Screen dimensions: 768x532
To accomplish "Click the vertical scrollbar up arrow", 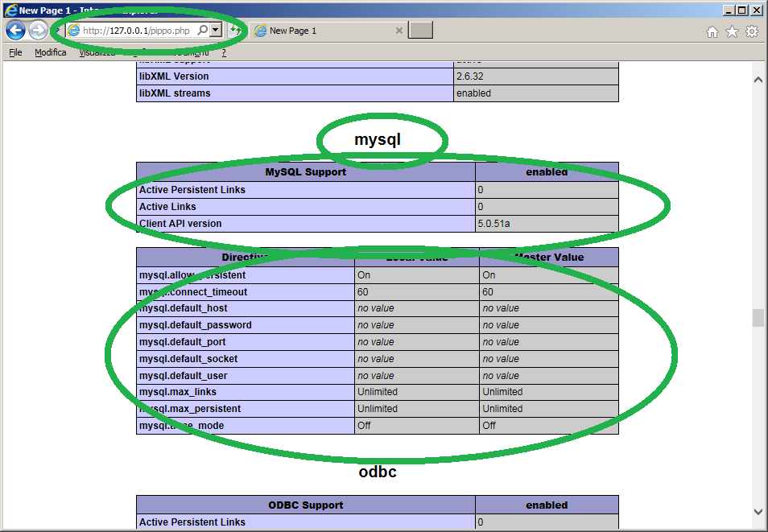I will [758, 80].
